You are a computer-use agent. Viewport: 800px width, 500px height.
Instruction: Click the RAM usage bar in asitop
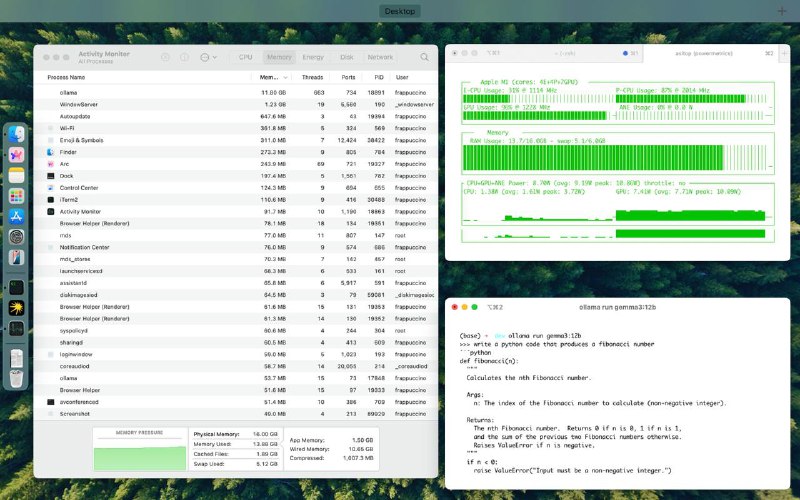point(615,158)
